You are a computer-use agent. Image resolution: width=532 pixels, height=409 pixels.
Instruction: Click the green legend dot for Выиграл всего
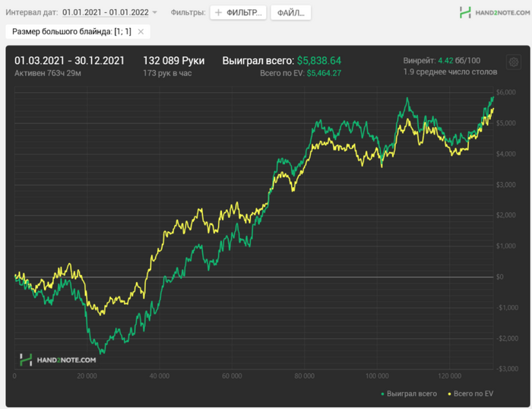pyautogui.click(x=382, y=394)
